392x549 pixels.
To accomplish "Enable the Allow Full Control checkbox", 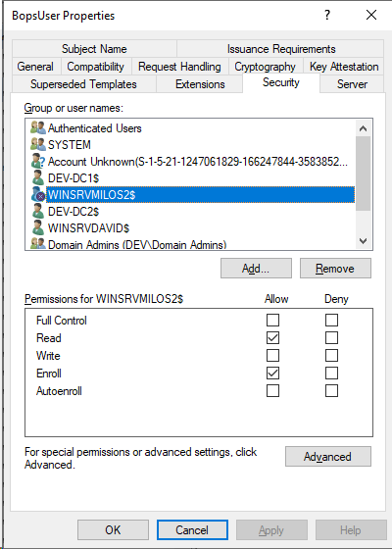I will click(x=272, y=320).
